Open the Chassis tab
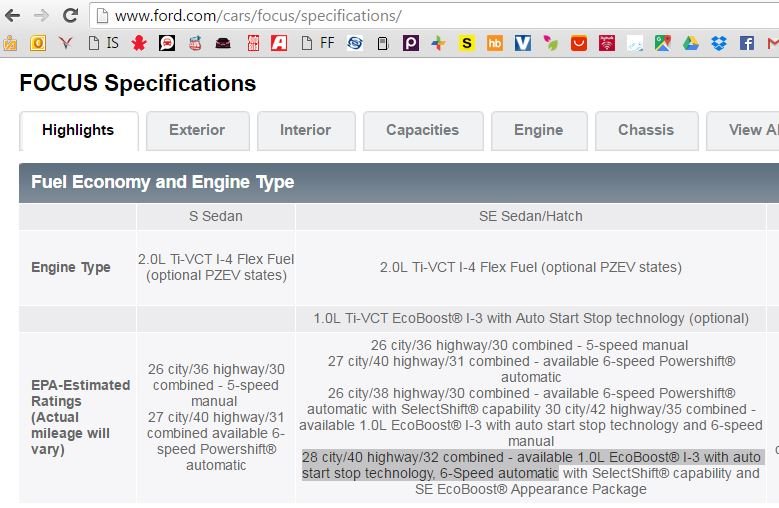 646,131
